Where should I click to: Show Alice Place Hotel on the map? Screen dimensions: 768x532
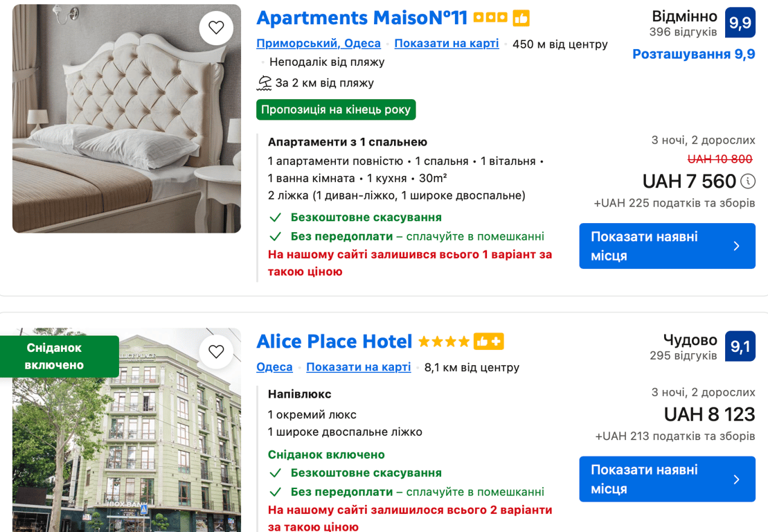358,367
